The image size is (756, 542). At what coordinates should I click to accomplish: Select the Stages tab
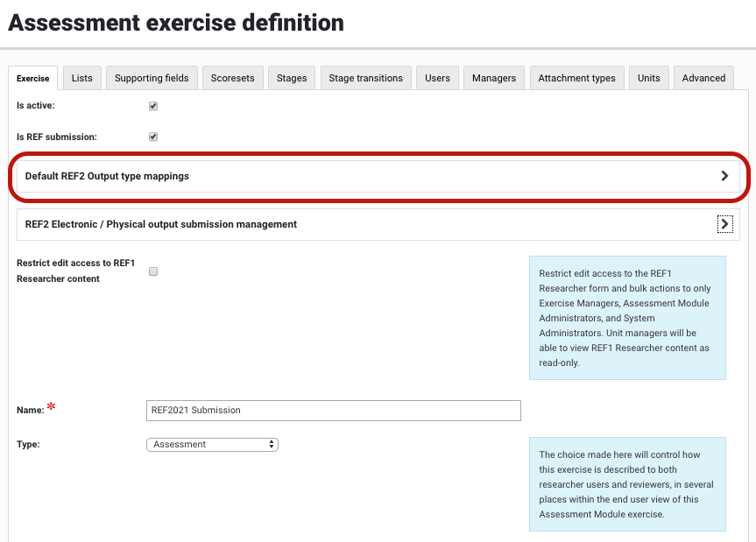click(x=292, y=78)
